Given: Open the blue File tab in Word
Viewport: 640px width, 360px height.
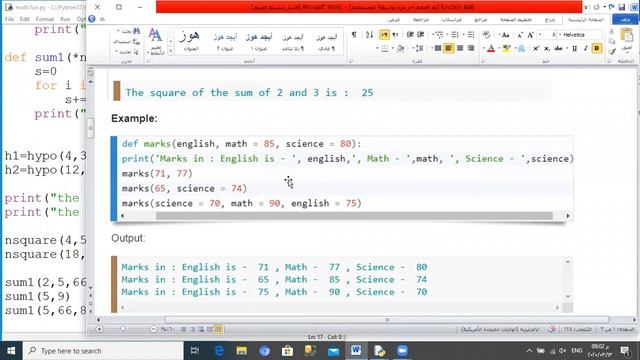Looking at the screenshot, I should click(x=624, y=19).
